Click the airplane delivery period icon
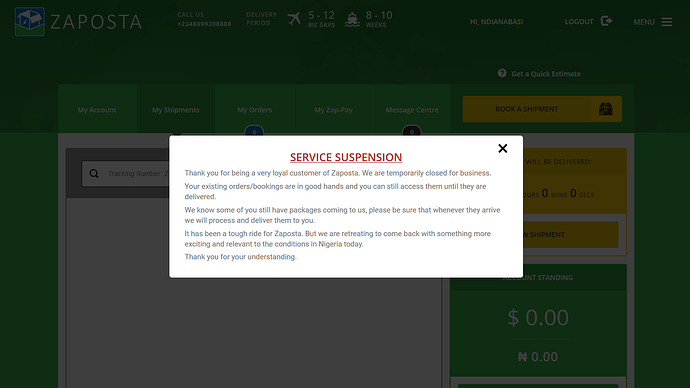 [x=294, y=19]
